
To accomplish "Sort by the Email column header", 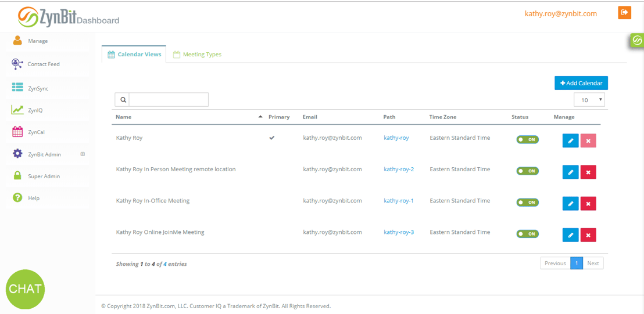I will click(310, 117).
